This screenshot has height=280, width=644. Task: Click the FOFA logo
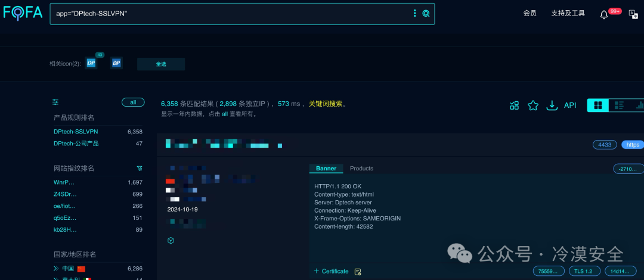23,13
